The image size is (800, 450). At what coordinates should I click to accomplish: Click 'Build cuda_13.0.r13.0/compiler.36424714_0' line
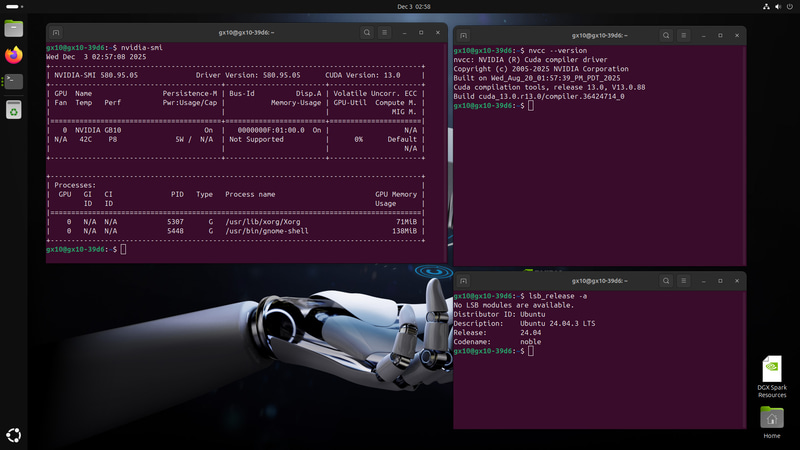click(x=539, y=96)
